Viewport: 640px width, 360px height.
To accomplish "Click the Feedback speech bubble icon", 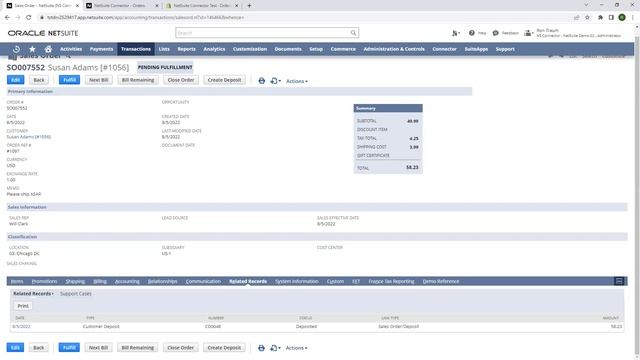I will [496, 33].
